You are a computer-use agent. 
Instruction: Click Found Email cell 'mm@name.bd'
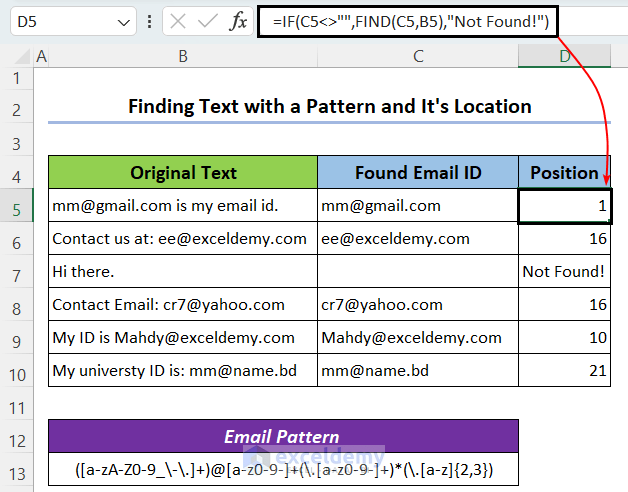point(418,370)
